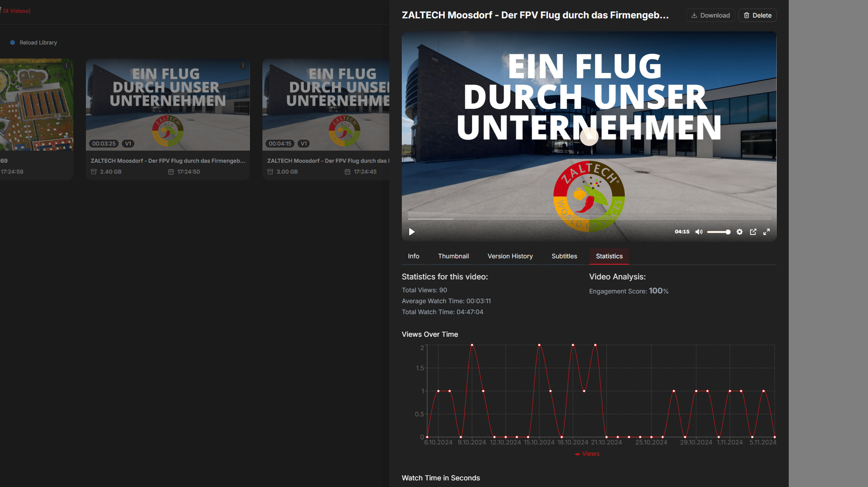
Task: Switch to the Thumbnail tab
Action: [453, 256]
